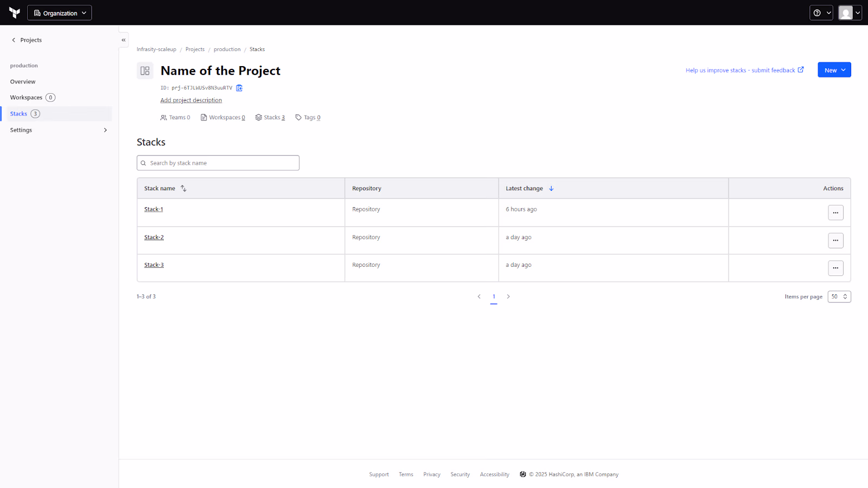Open the New dropdown button
Screen dimensions: 868x488
coord(834,70)
